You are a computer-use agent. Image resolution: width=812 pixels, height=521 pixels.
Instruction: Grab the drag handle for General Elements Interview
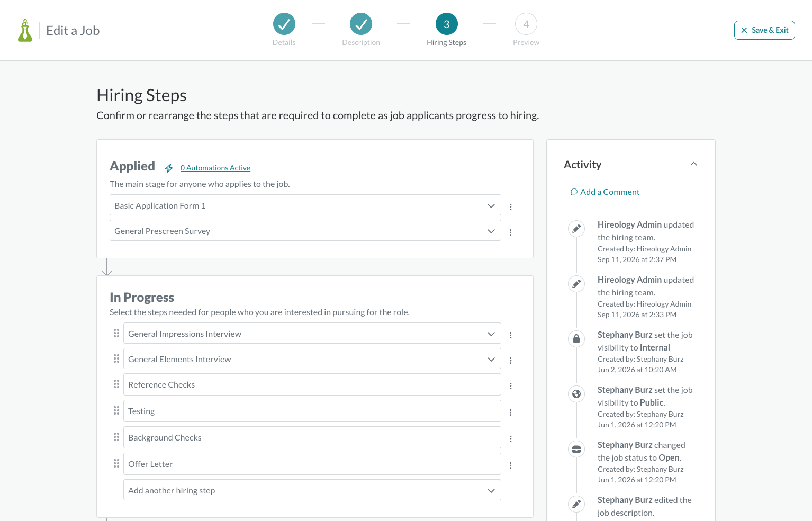pos(116,358)
